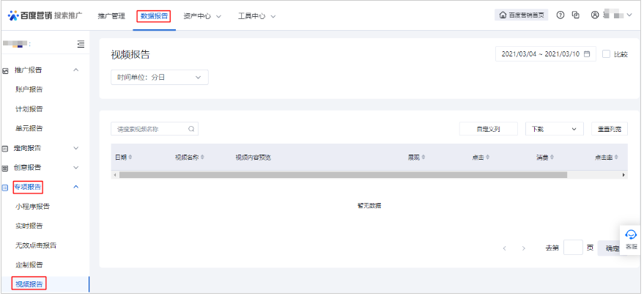Click the page number input box
Image resolution: width=644 pixels, height=296 pixels.
[x=573, y=248]
